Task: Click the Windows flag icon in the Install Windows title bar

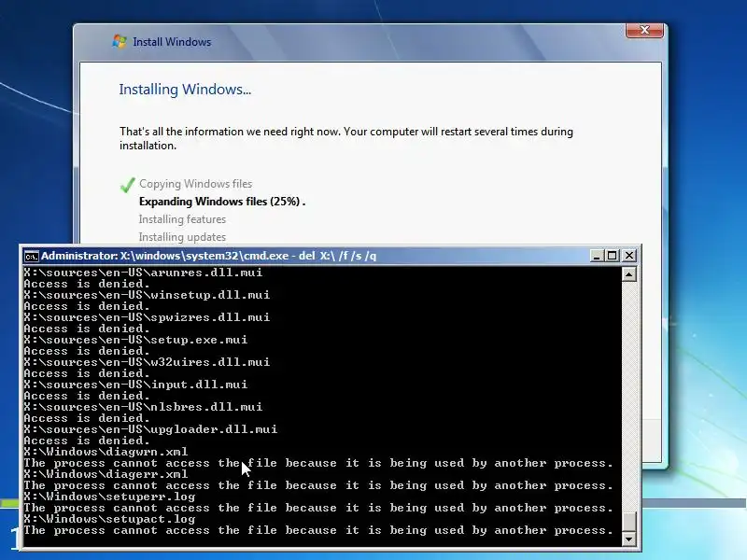Action: coord(120,41)
